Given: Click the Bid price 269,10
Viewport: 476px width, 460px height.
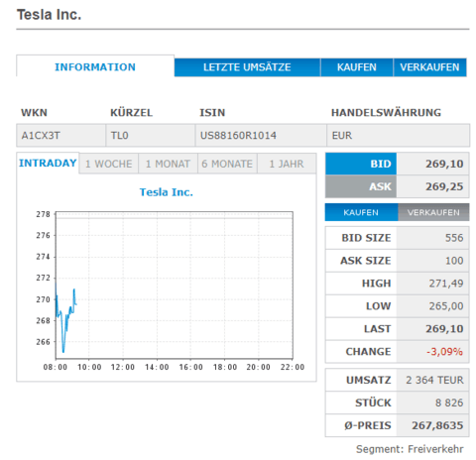Looking at the screenshot, I should [x=444, y=164].
